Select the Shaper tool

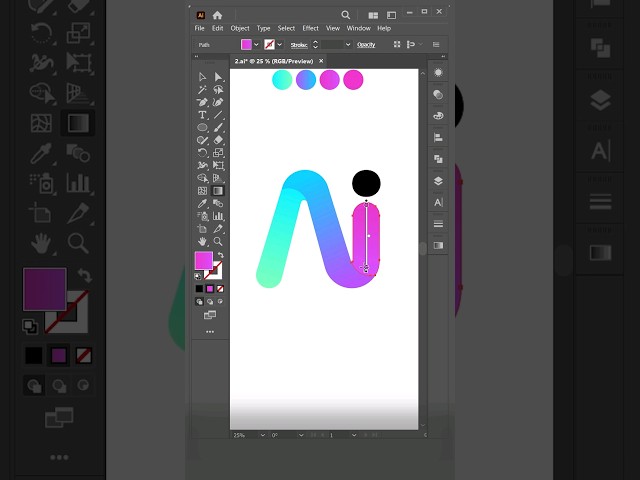click(202, 140)
